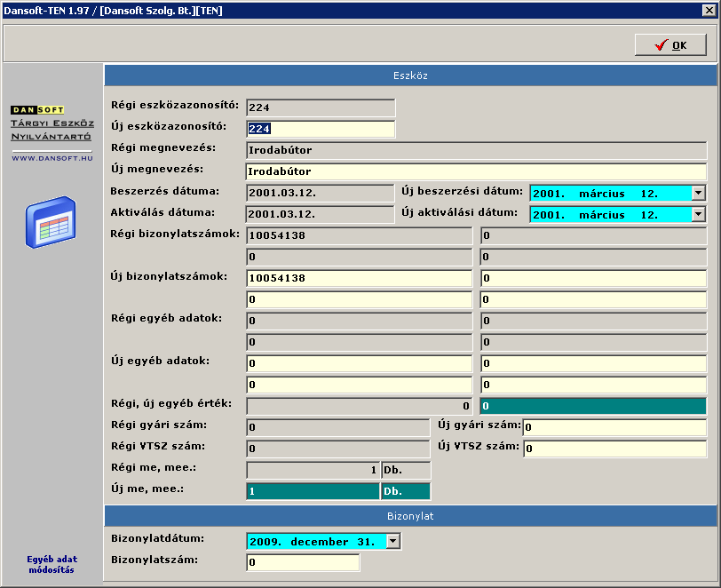
Task: Select the year in Új beszerzési dátum
Action: (x=548, y=194)
